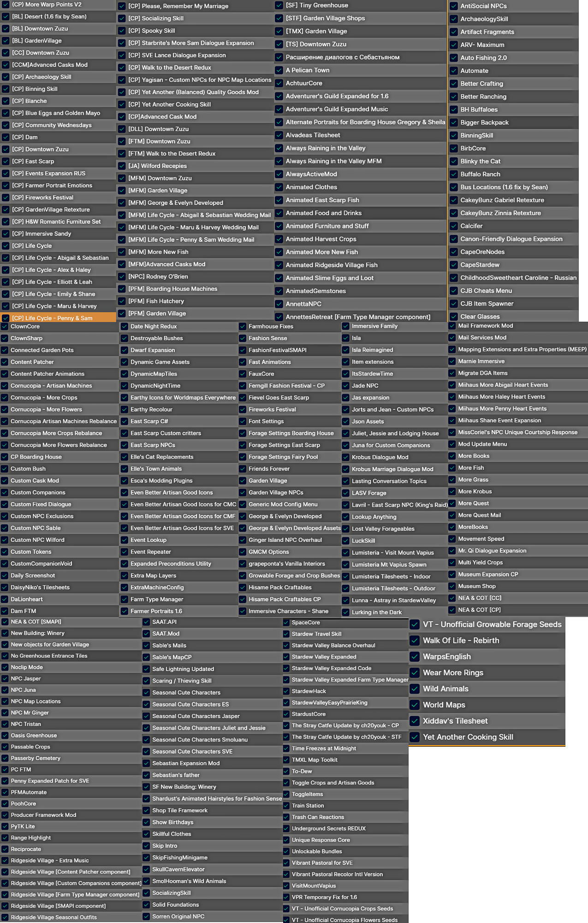Select the Dwarf Expansion row
588x923 pixels.
[178, 350]
